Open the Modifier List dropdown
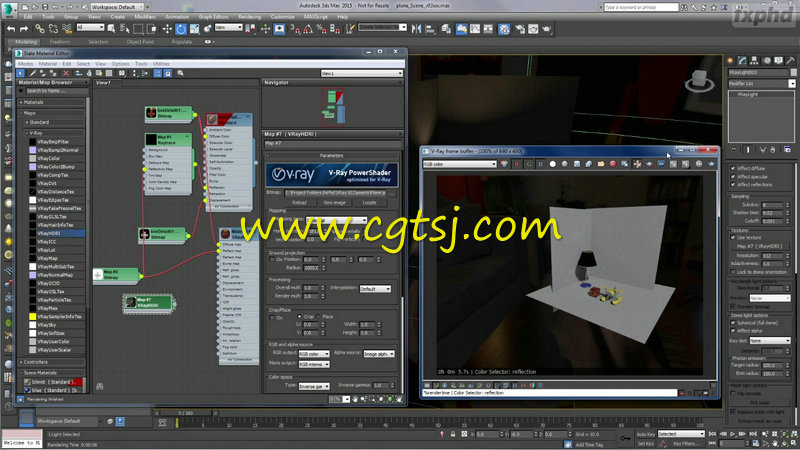Image resolution: width=800 pixels, height=450 pixels. 762,83
